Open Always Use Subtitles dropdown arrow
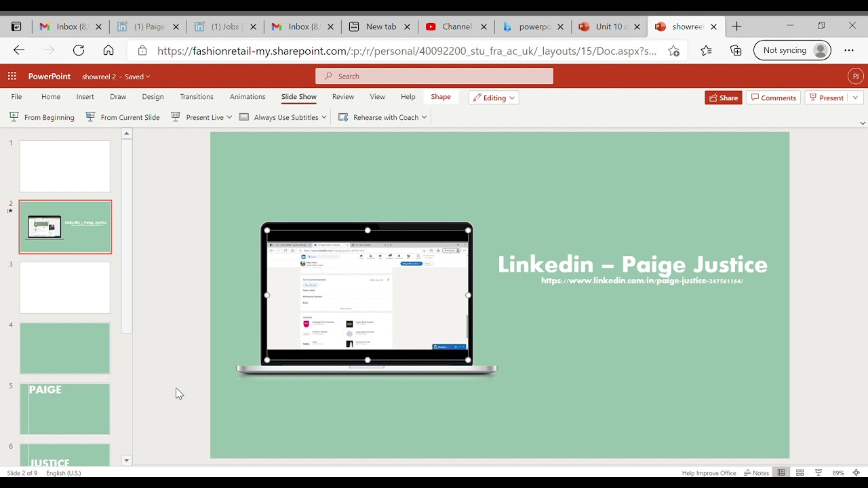Viewport: 868px width, 488px height. coord(324,117)
